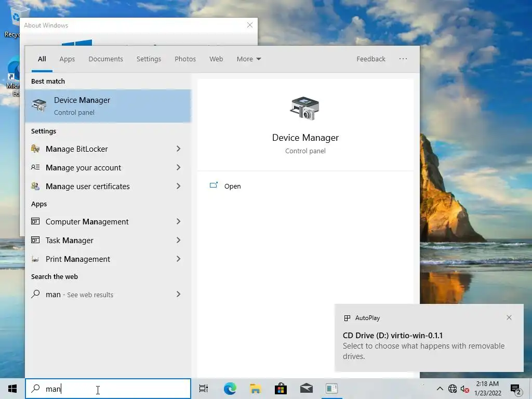Click the Print Management app icon

(x=35, y=259)
